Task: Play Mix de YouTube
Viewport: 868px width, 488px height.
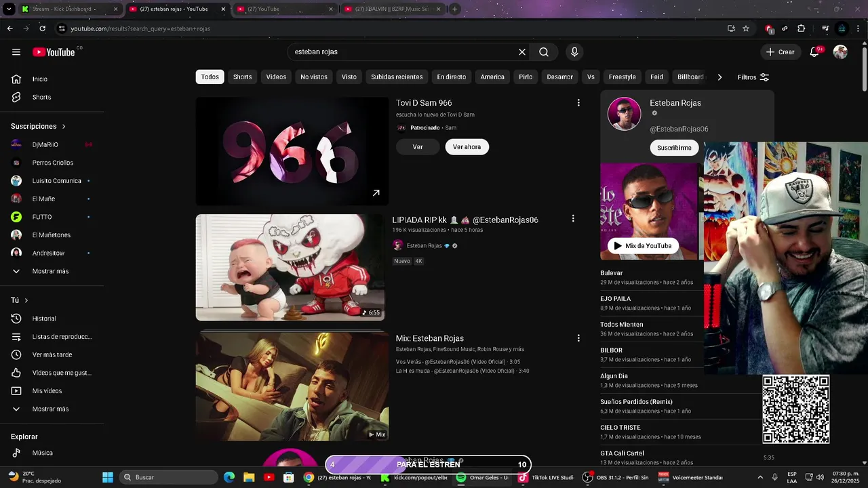Action: [643, 246]
